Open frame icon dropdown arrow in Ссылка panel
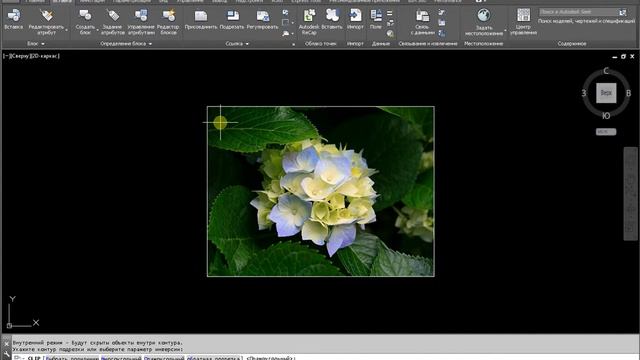This screenshot has height=360, width=640. [292, 23]
